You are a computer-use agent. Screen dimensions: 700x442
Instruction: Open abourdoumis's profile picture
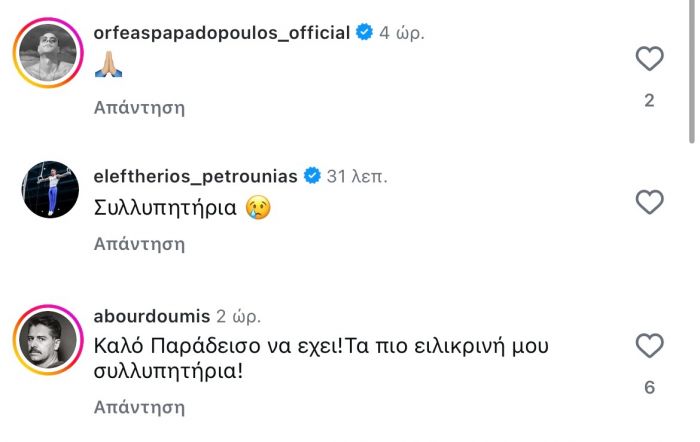[x=47, y=338]
